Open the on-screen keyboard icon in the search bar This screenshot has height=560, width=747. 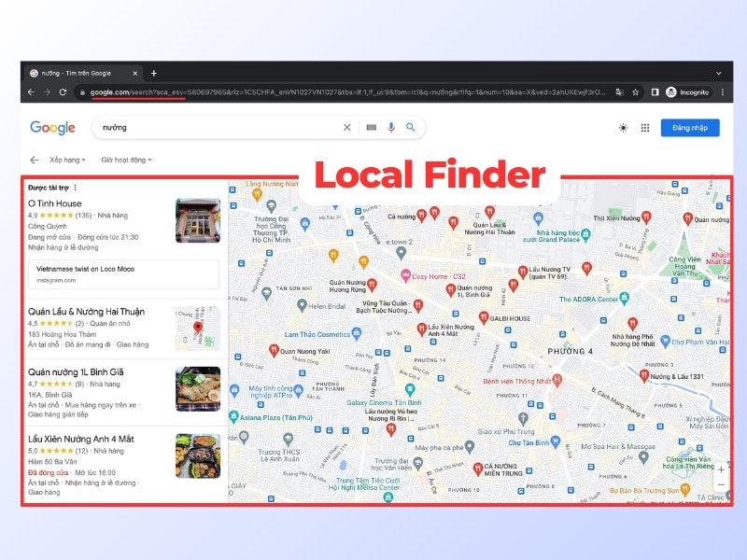tap(372, 127)
